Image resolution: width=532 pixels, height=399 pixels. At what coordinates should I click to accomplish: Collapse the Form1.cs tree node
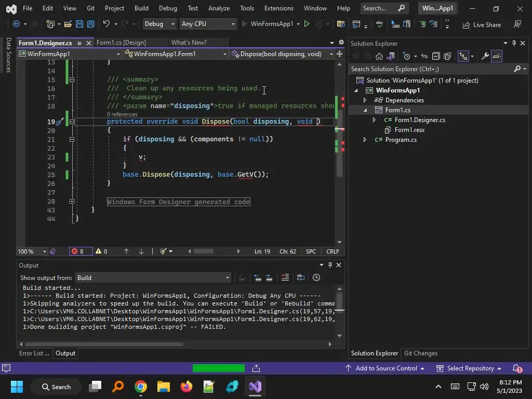[365, 110]
